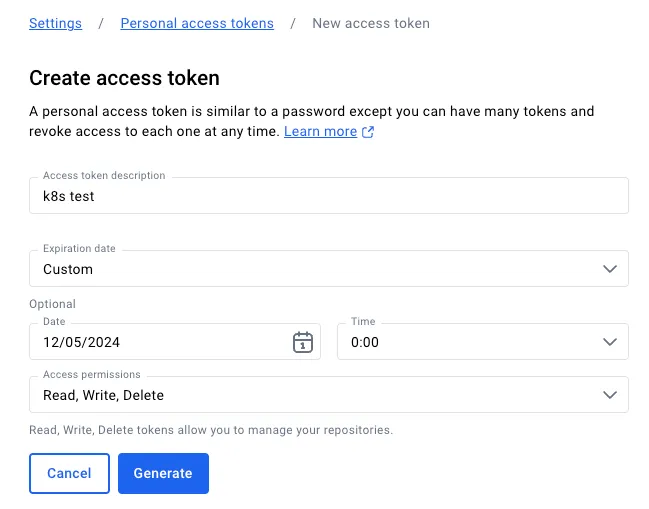The width and height of the screenshot is (649, 509).
Task: Click the New access token breadcrumb text
Action: [371, 24]
